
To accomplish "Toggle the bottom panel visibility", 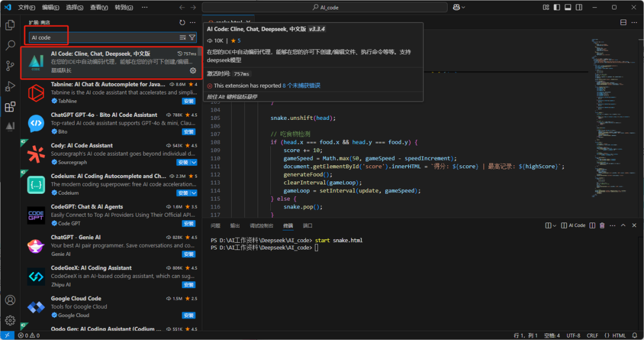I will [x=568, y=7].
